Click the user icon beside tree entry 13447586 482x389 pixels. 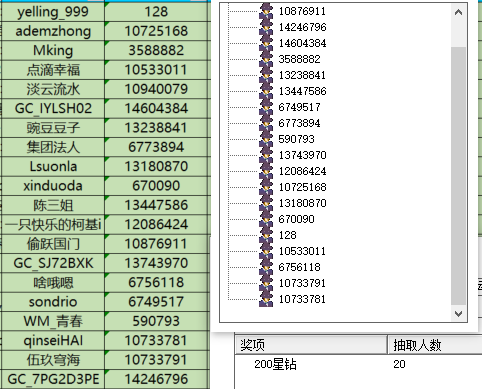[266, 91]
